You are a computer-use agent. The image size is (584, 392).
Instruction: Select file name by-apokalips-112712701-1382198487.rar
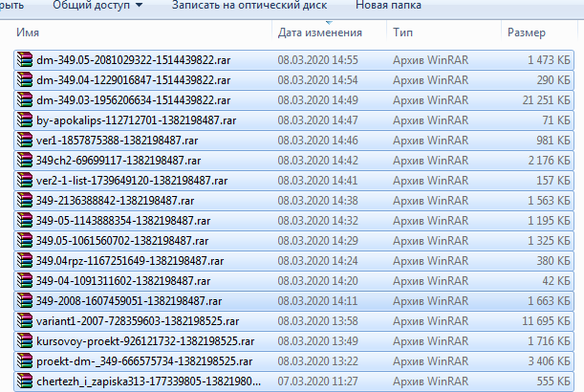[137, 120]
